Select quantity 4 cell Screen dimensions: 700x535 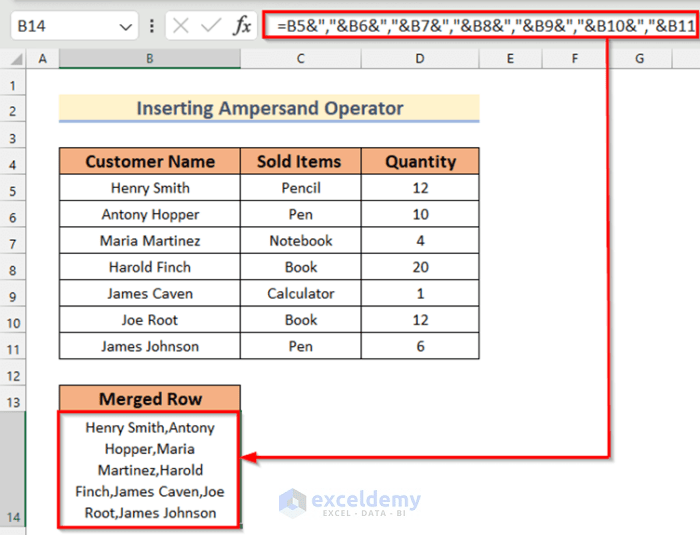coord(420,240)
